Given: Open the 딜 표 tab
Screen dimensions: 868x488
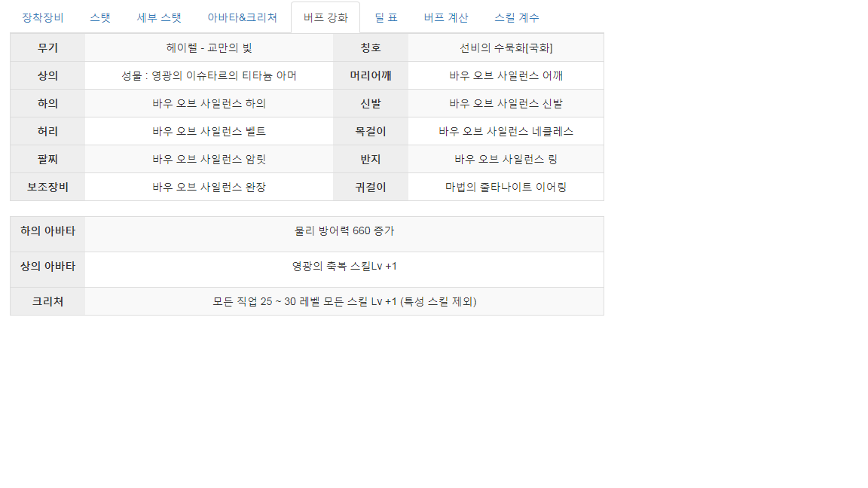Looking at the screenshot, I should tap(386, 18).
